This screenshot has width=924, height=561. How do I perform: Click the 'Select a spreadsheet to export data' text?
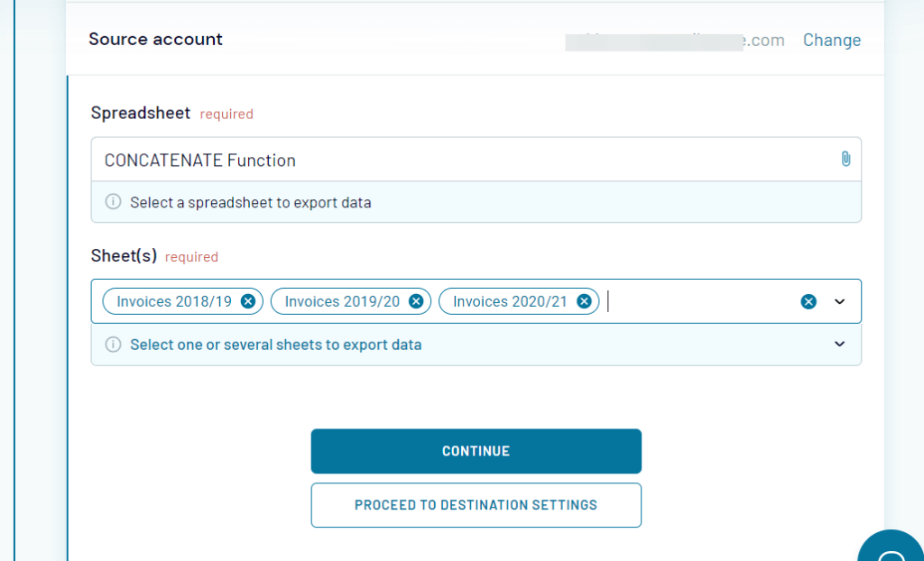tap(251, 203)
